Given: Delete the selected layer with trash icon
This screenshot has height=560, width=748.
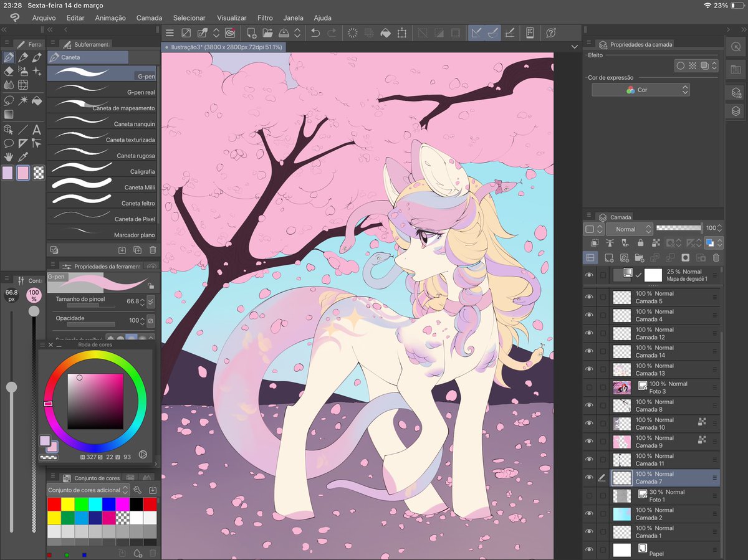Looking at the screenshot, I should tap(716, 257).
